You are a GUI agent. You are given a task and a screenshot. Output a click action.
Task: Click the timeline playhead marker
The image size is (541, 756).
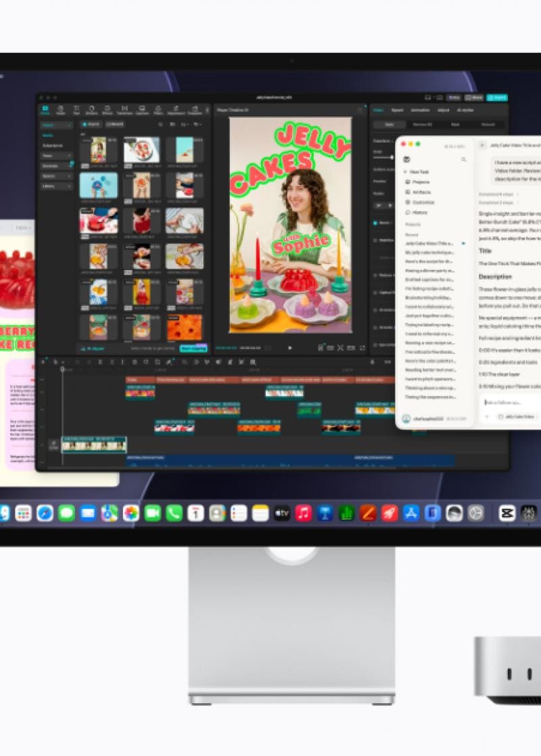click(x=62, y=370)
